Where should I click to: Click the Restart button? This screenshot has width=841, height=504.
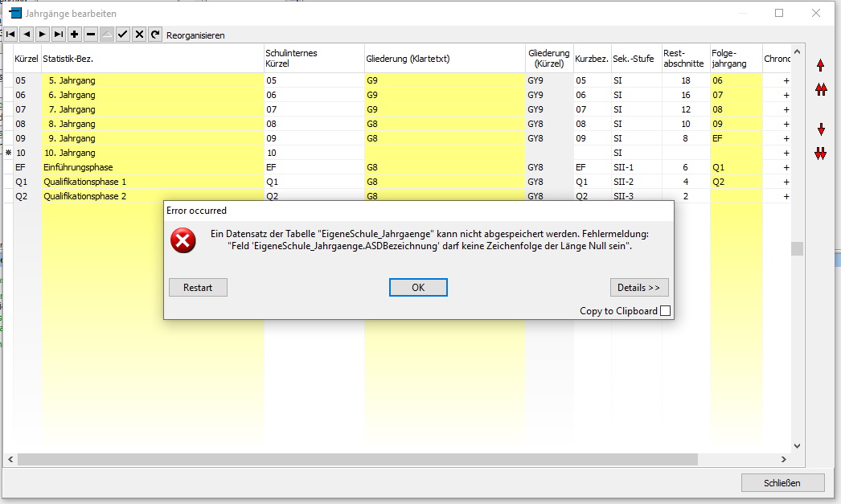point(198,288)
